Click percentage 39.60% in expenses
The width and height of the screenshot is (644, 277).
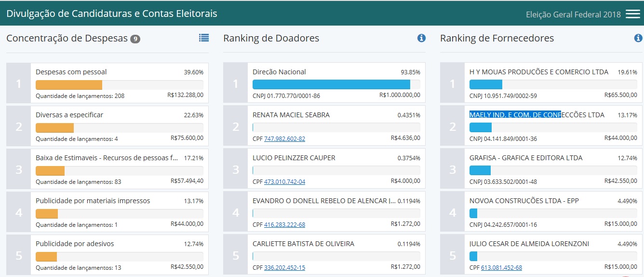pos(193,72)
